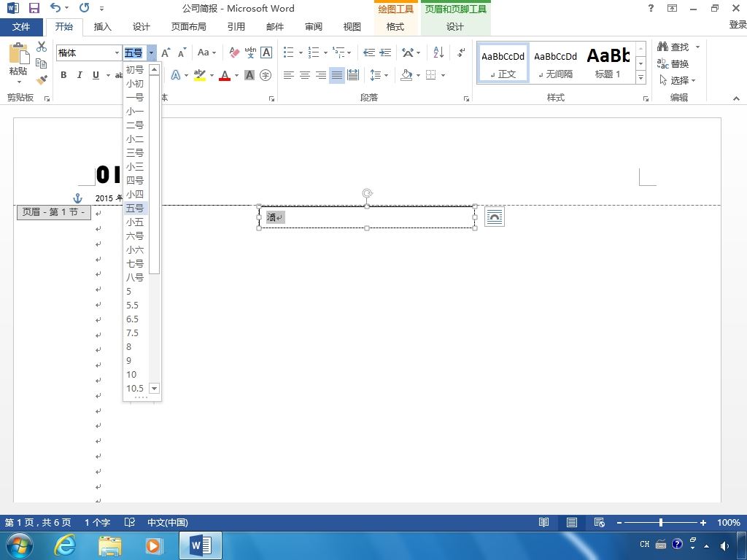Expand bullet list style dropdown
This screenshot has width=747, height=560.
click(x=301, y=52)
